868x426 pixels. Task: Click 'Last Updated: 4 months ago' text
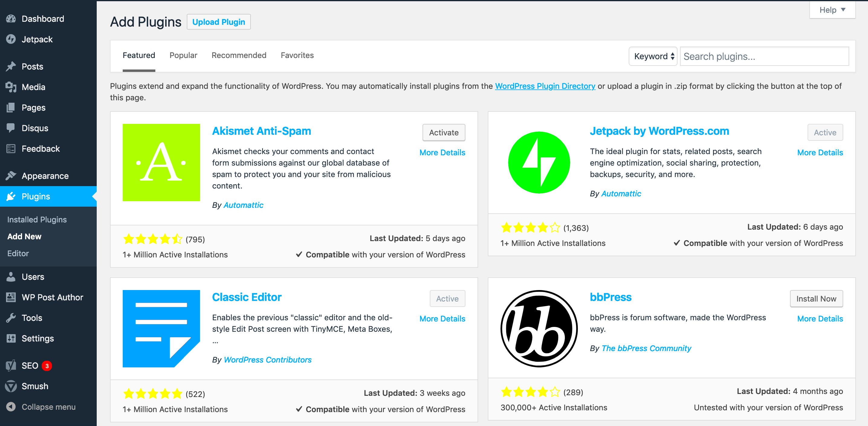(x=790, y=391)
